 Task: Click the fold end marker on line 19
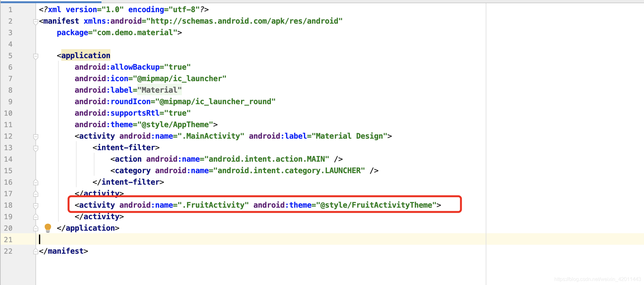[35, 217]
